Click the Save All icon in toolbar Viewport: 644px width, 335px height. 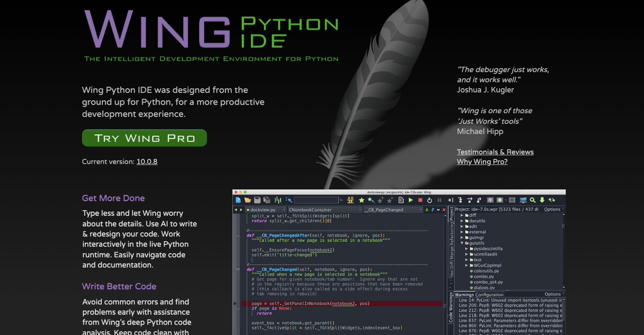click(267, 200)
